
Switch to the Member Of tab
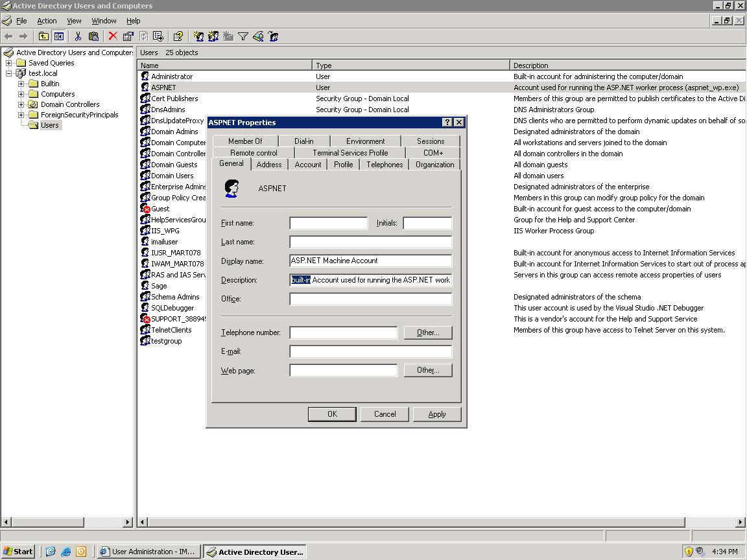pos(245,141)
